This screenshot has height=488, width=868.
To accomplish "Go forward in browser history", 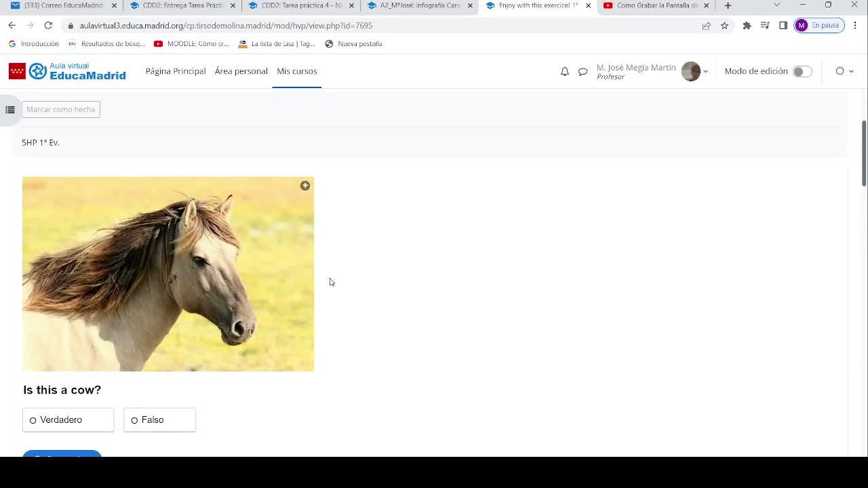I will coord(30,25).
